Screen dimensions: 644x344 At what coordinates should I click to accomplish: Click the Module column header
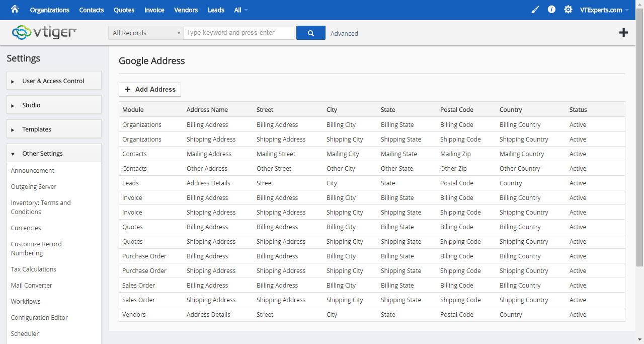pos(133,109)
